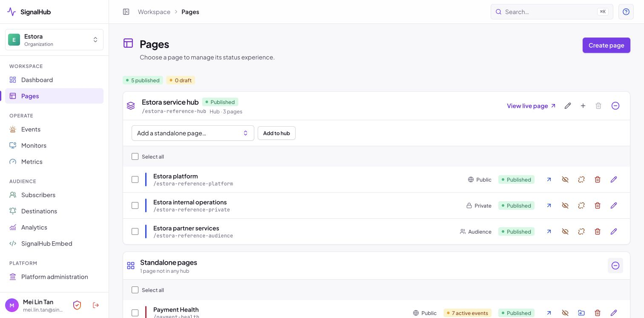Click the Add to hub button
The width and height of the screenshot is (644, 318).
[x=276, y=133]
